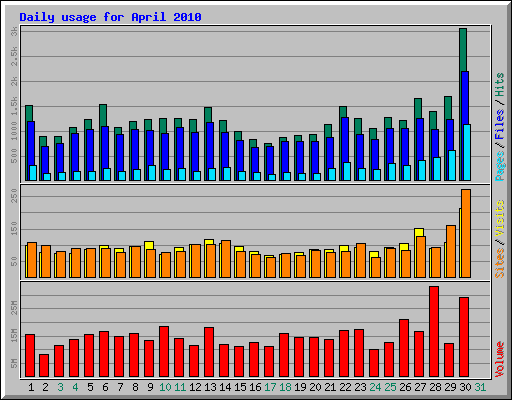Screen dimensions: 512x400
Task: Click the 5M axis label in volume chart
Action: pyautogui.click(x=14, y=363)
